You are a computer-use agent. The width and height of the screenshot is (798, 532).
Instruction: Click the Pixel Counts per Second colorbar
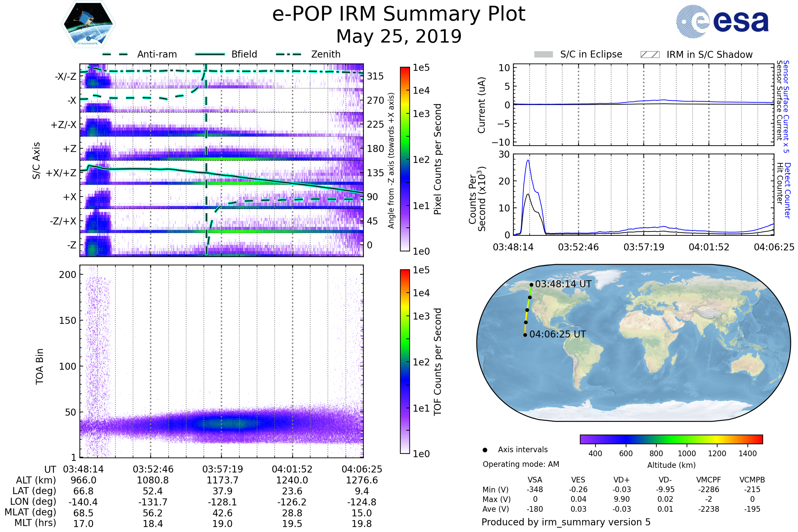click(x=405, y=159)
